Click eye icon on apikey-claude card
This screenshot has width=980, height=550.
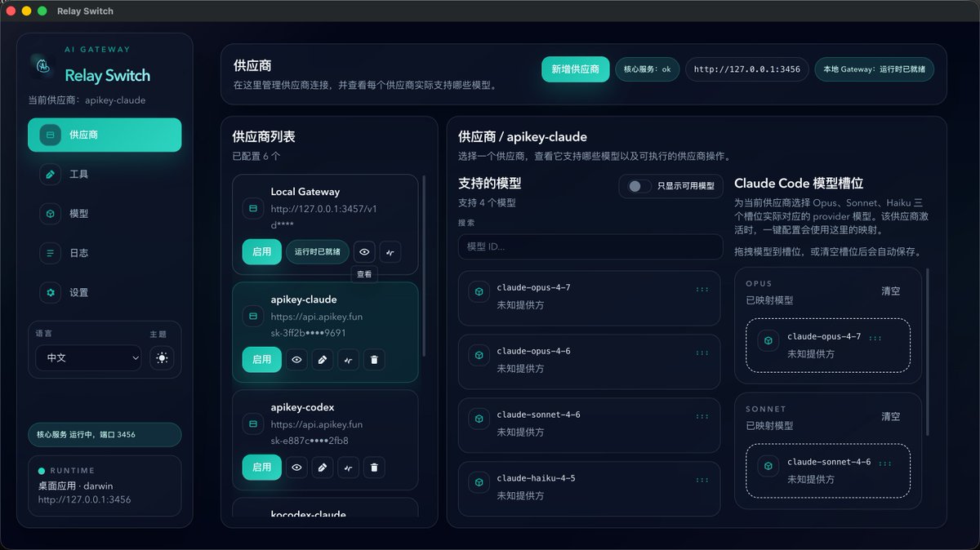[297, 360]
